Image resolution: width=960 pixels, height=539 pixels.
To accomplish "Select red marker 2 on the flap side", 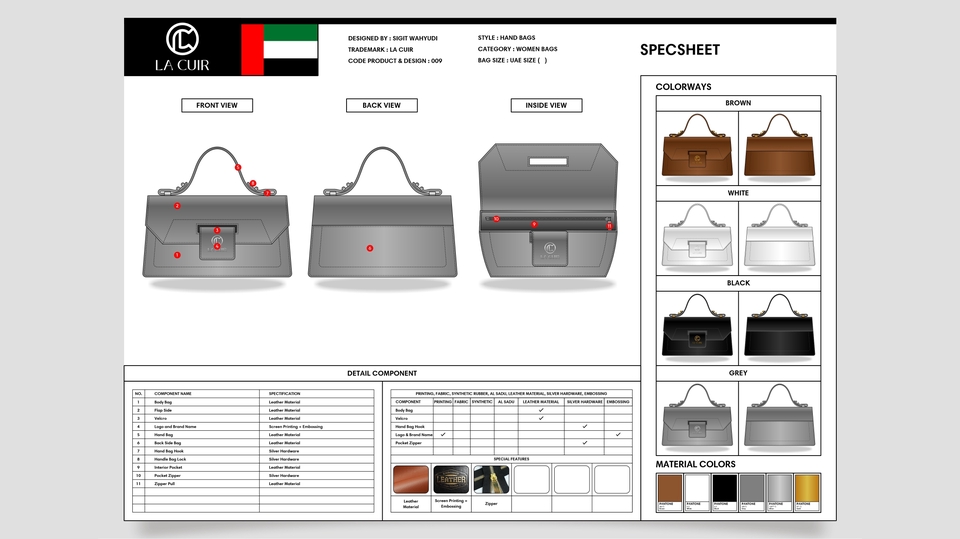I will click(x=177, y=206).
